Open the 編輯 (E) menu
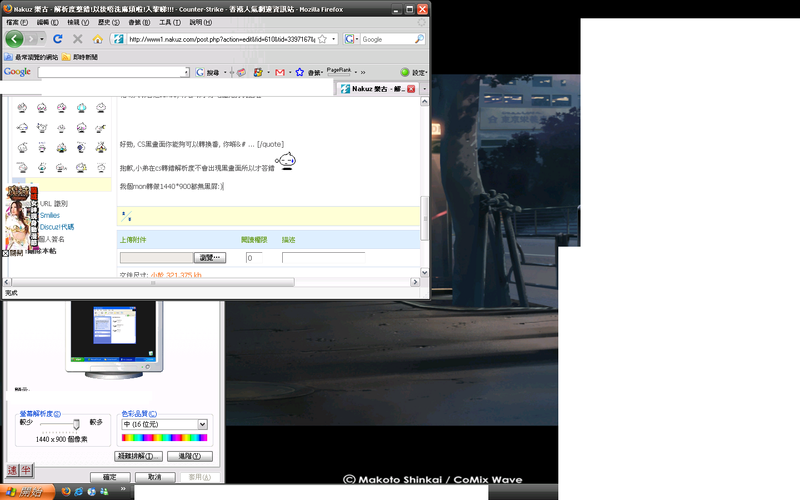 [47, 22]
